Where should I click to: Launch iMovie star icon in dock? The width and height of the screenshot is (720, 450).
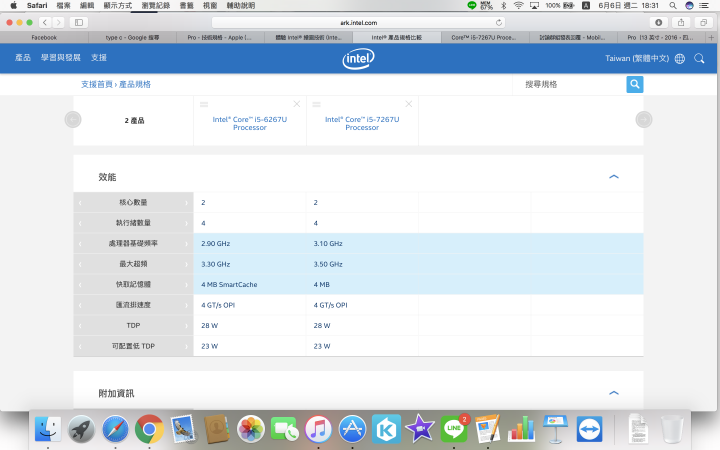(420, 429)
